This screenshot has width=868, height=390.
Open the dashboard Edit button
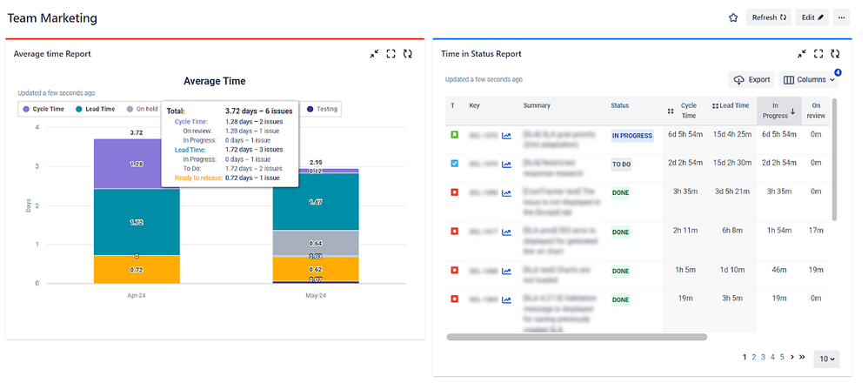[x=812, y=17]
